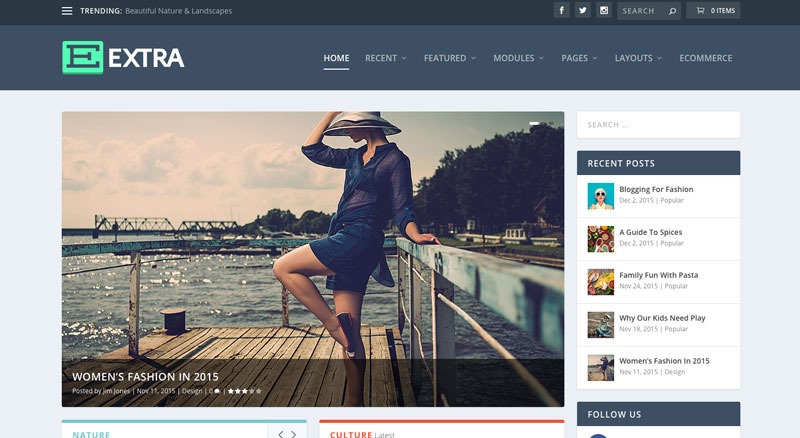Go to previous Nature post arrow
The width and height of the screenshot is (800, 438).
(281, 434)
